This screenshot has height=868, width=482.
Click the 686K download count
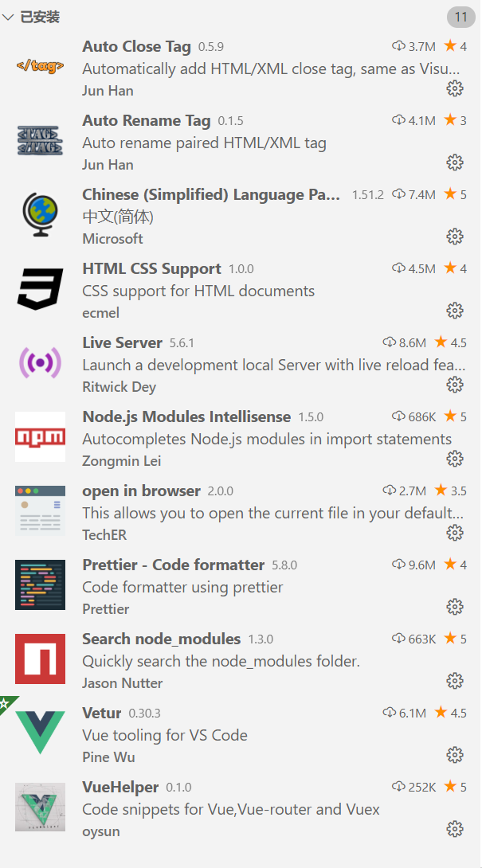click(x=421, y=416)
